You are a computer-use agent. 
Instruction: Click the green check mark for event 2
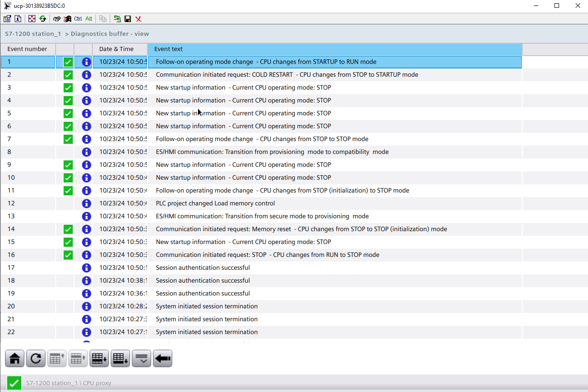click(x=68, y=75)
